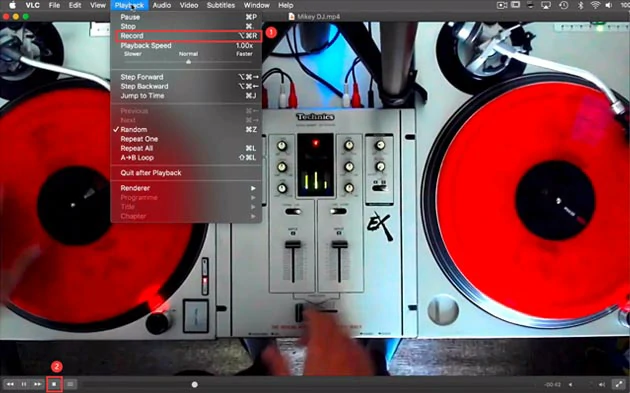Click the screen recording menu bar icon

(x=502, y=5)
